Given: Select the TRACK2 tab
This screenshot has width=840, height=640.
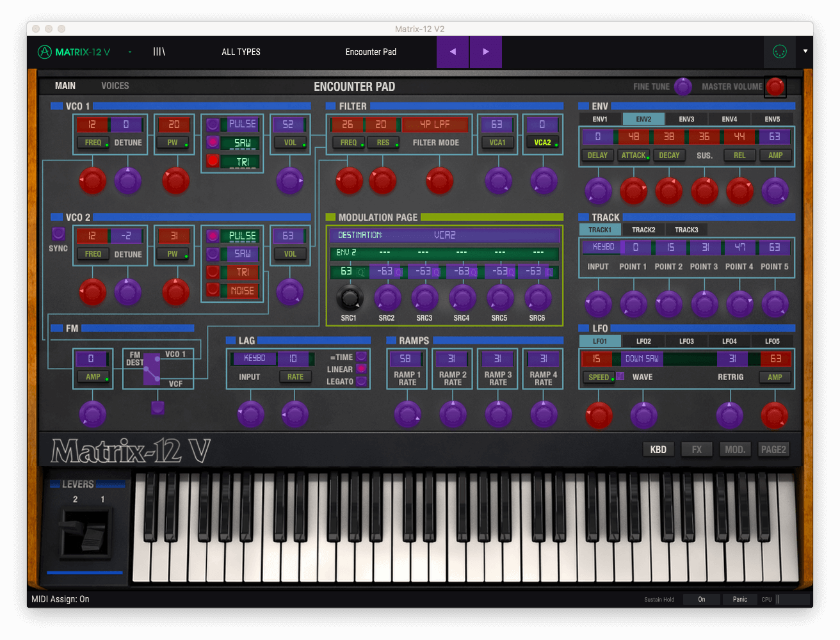Looking at the screenshot, I should click(x=643, y=230).
